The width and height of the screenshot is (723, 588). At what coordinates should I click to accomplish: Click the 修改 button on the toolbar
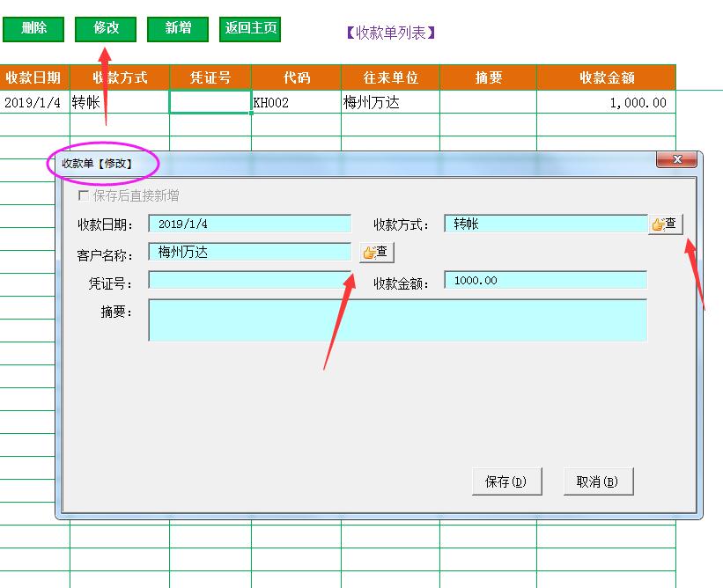point(106,27)
